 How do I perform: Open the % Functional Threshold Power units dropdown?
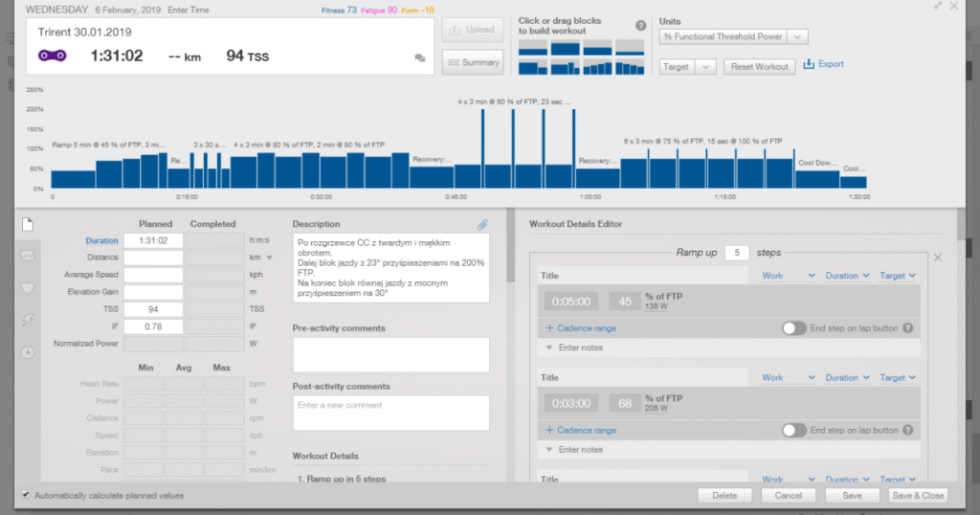734,36
